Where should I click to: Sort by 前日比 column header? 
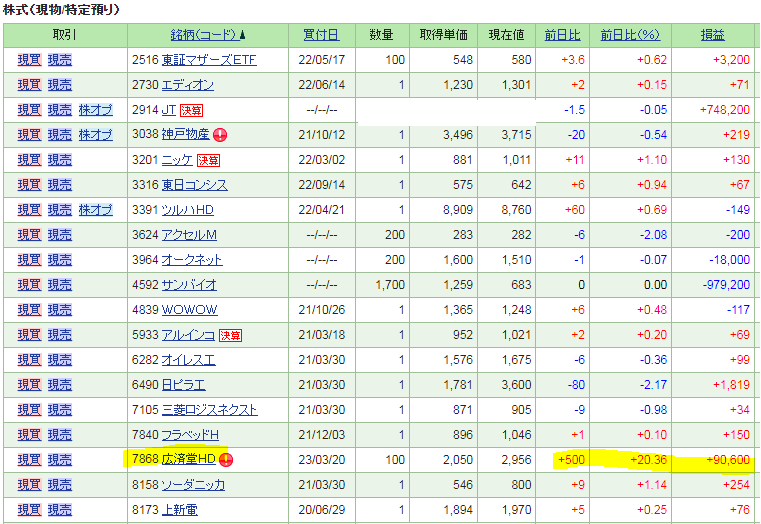562,35
